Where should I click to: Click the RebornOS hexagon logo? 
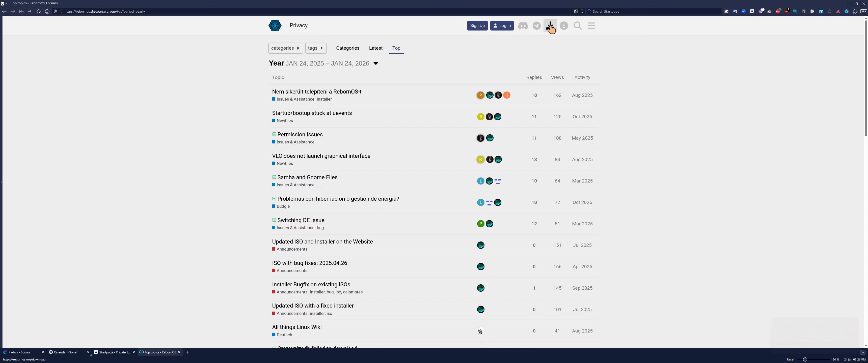point(275,26)
